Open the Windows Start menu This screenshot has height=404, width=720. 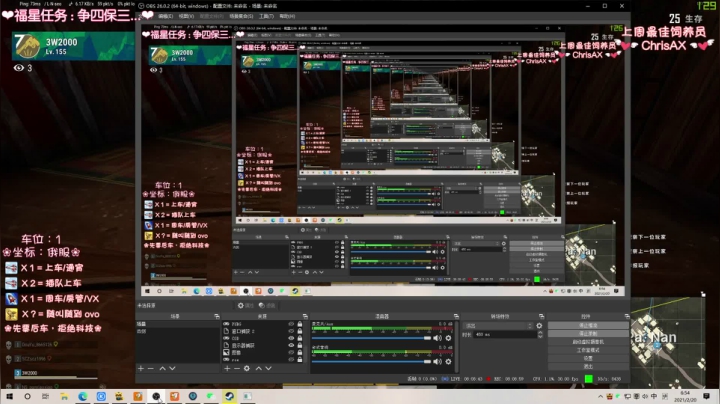[9, 396]
